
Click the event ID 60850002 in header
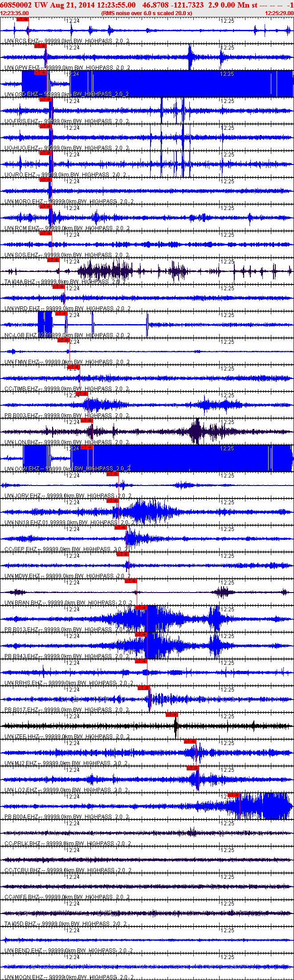click(x=16, y=5)
